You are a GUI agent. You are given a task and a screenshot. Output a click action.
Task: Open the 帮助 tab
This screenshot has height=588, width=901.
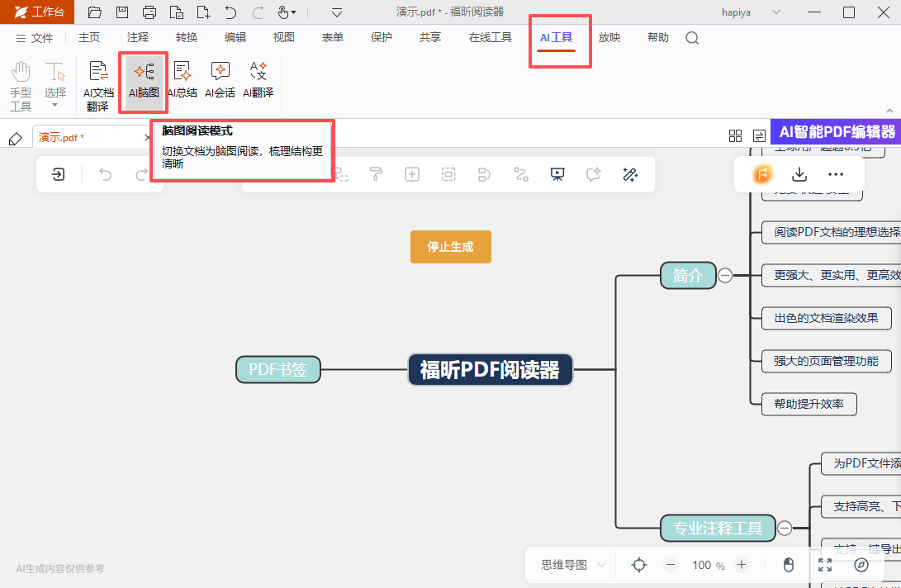point(658,37)
